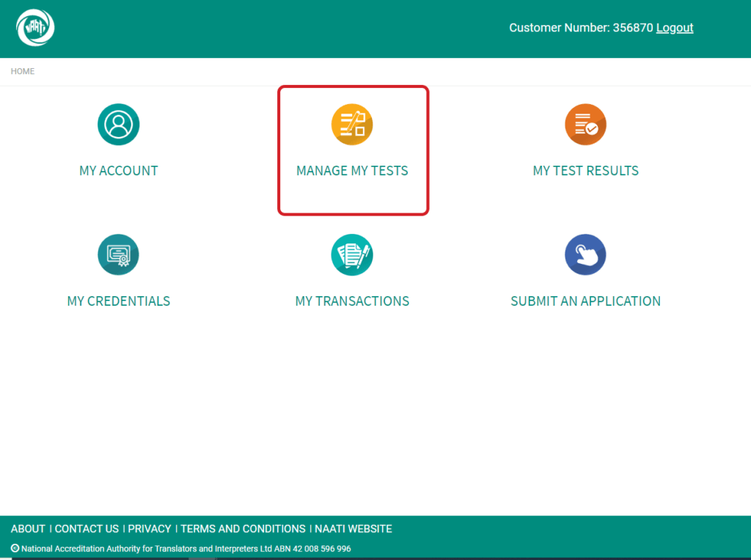Screen dimensions: 751x560
Task: Open the My Credentials certificate icon
Action: pyautogui.click(x=118, y=255)
